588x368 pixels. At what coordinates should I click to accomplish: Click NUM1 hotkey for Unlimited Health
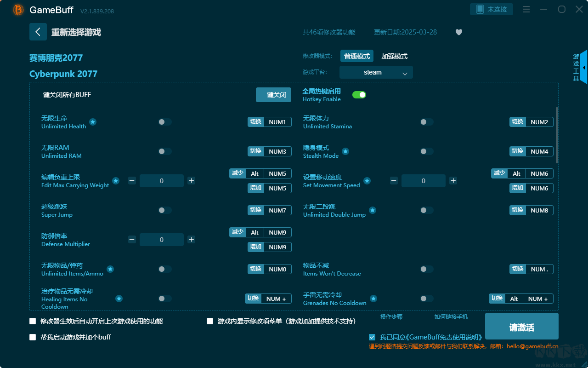[277, 122]
